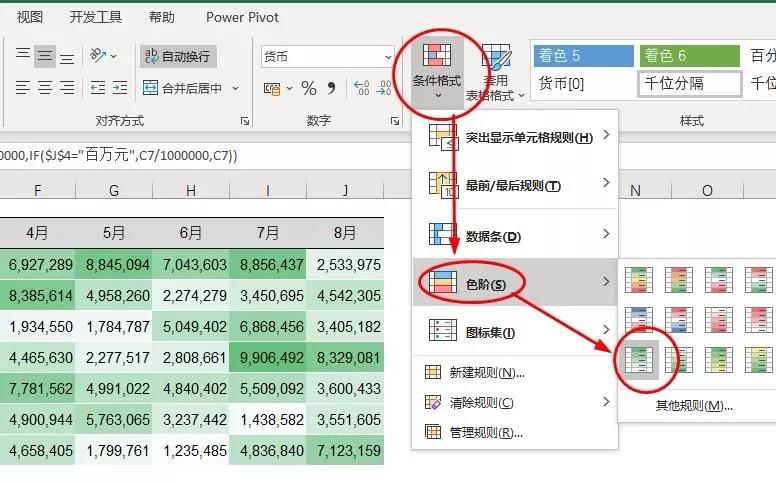Apply percent style
Screen dimensions: 776x483
coord(309,89)
